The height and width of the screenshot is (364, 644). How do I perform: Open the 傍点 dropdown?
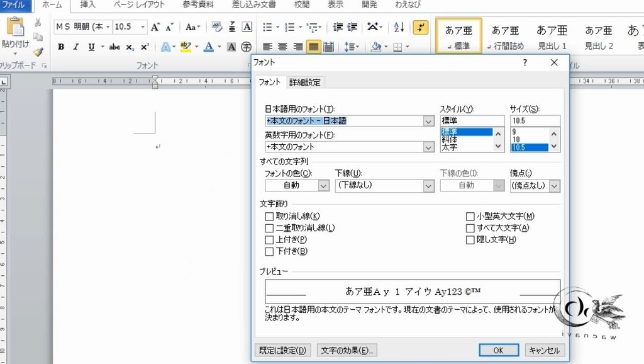coord(554,186)
